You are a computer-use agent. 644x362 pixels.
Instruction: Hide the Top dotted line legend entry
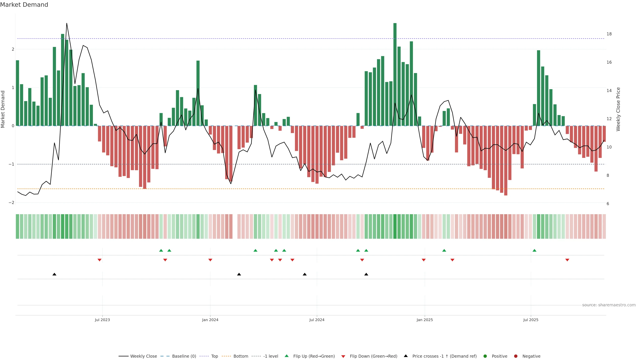tap(214, 356)
